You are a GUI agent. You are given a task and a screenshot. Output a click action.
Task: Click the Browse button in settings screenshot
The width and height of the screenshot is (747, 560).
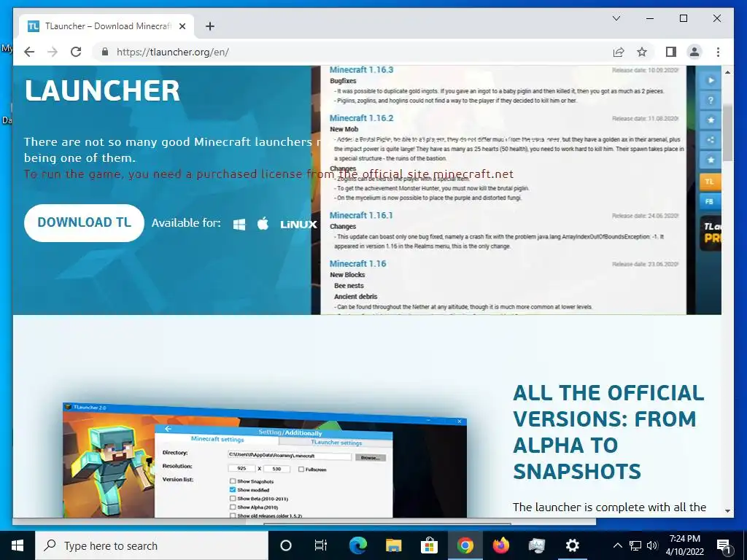(x=370, y=458)
